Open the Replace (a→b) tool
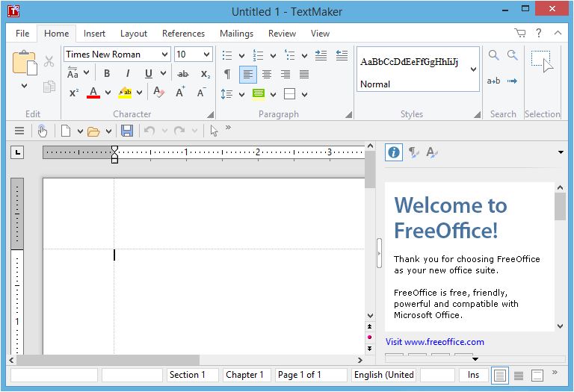This screenshot has height=392, width=574. pyautogui.click(x=493, y=81)
